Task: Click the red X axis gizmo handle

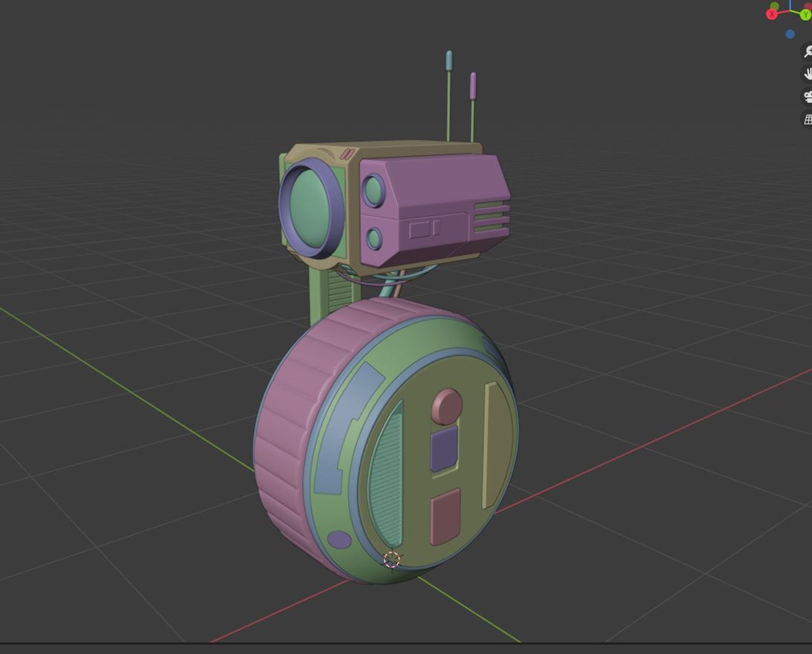Action: coord(772,14)
